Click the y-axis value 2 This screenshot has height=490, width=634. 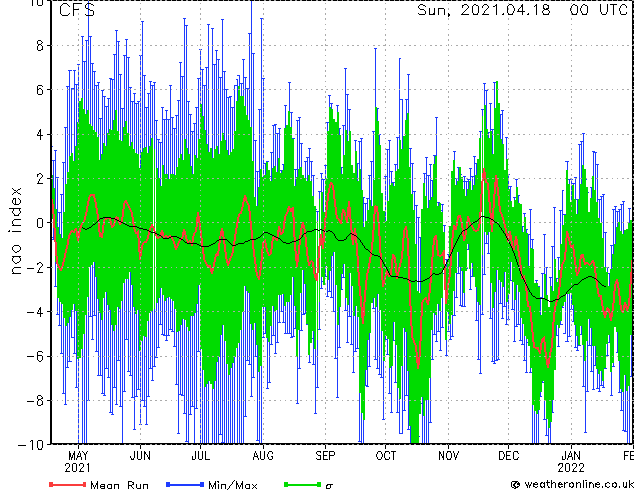pyautogui.click(x=40, y=179)
